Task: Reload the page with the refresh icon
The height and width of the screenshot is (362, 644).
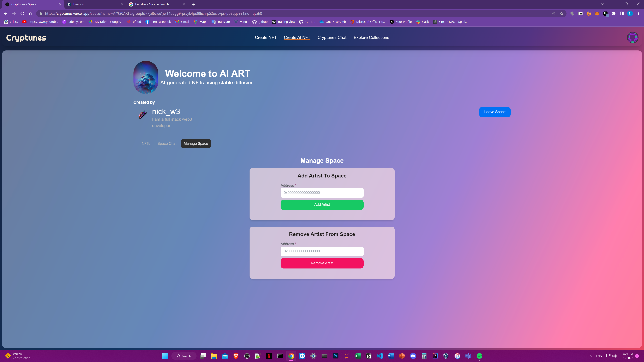Action: 22,13
